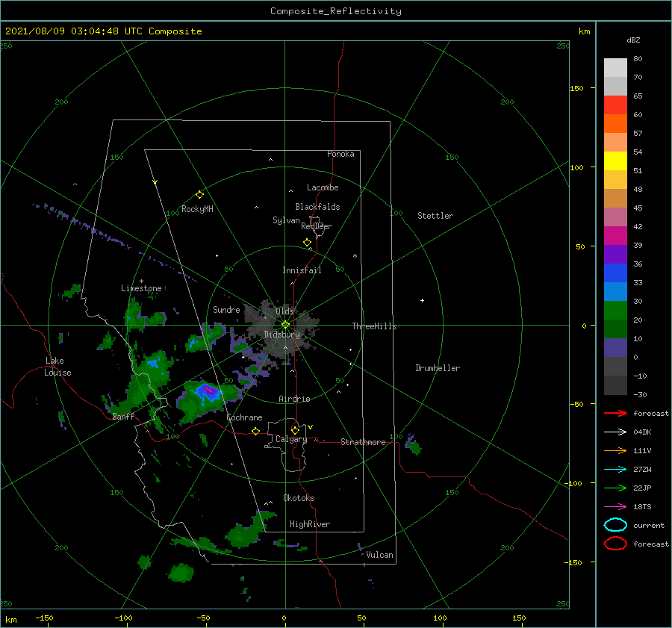Click the Lacombe label
The width and height of the screenshot is (672, 628).
click(323, 187)
